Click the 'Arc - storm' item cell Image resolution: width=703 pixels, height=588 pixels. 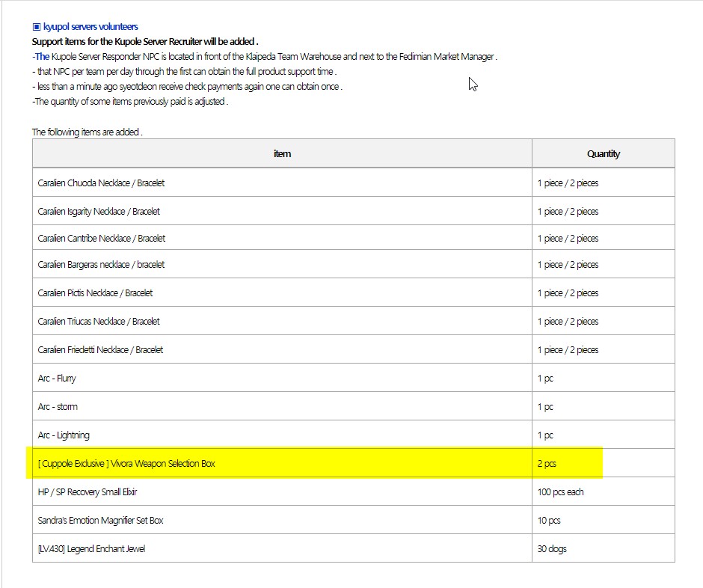tap(58, 406)
